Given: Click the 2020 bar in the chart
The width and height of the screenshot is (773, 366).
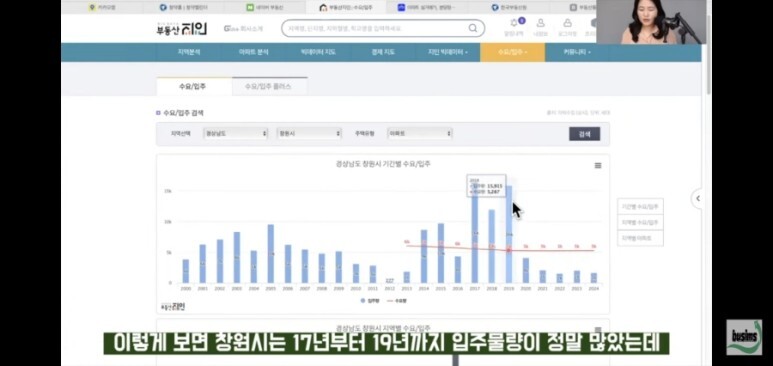Looking at the screenshot, I should coord(526,270).
